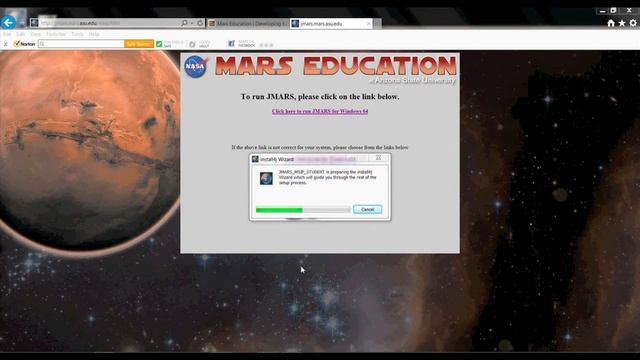640x360 pixels.
Task: Open the Favorites menu
Action: click(56, 34)
